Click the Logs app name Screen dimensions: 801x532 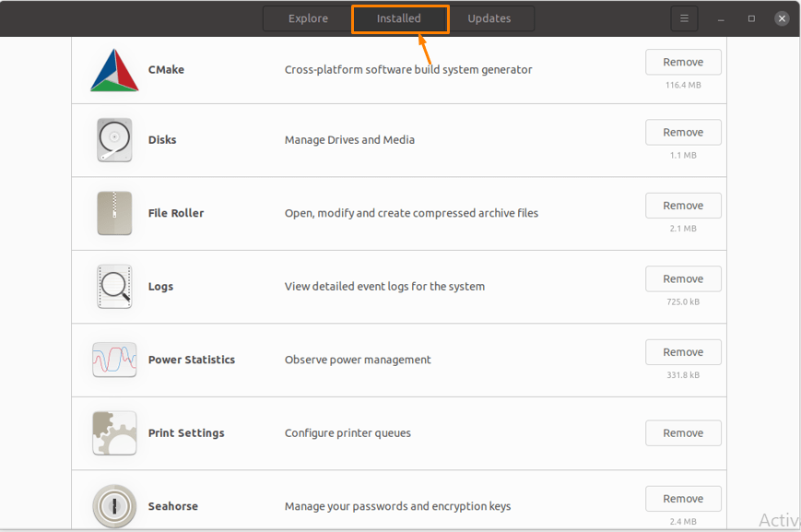[x=160, y=287]
